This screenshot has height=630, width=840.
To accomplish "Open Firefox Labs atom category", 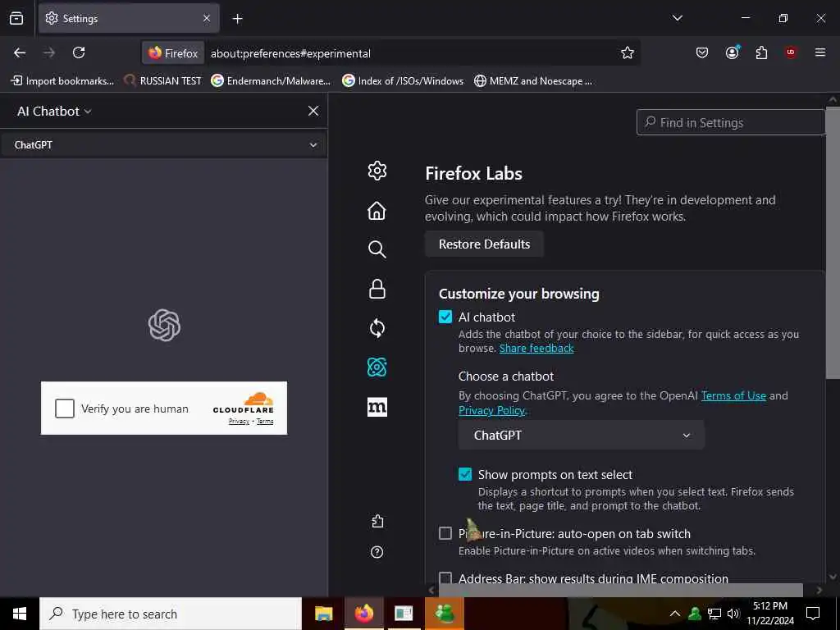I will pyautogui.click(x=377, y=367).
